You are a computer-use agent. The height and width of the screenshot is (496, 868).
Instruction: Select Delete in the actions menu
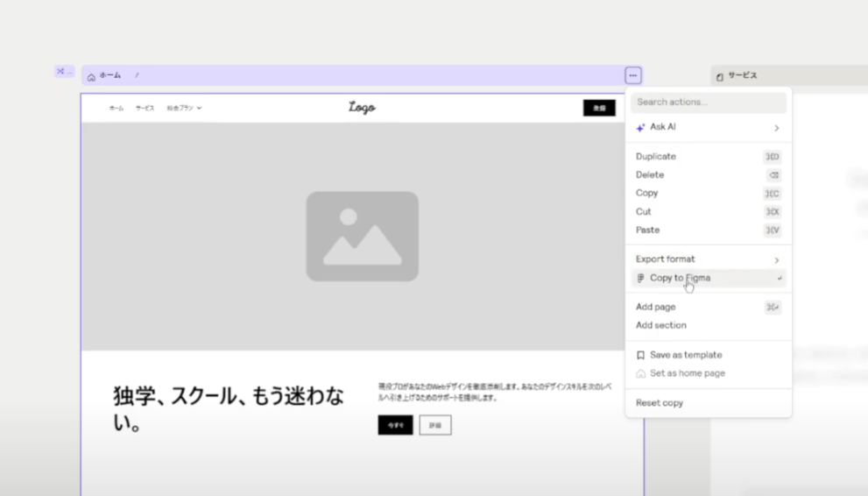click(650, 175)
